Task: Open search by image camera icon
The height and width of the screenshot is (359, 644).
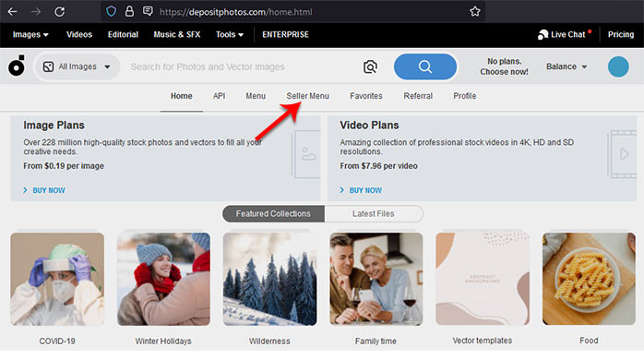Action: point(370,66)
